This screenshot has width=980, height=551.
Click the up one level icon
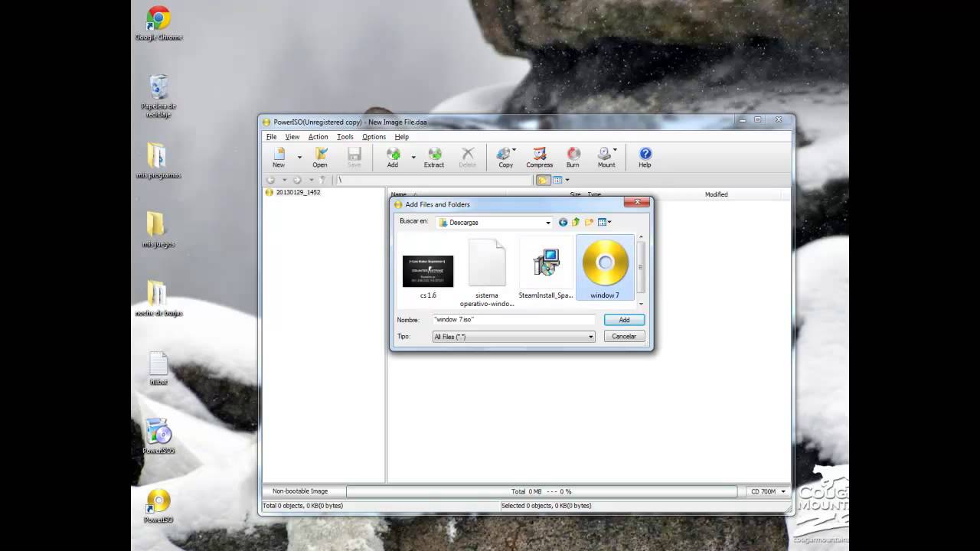[x=576, y=223]
